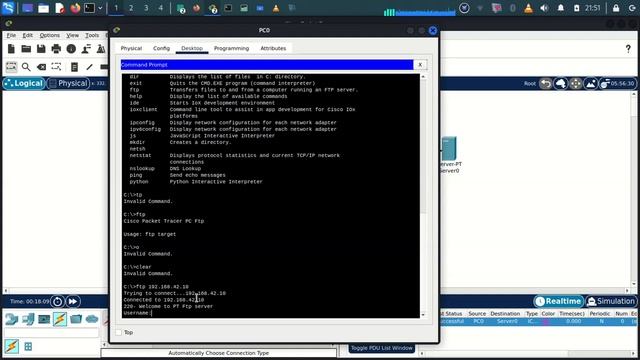Open the terminal launcher in the top panel
Screen dimensions: 640x360
pos(89,8)
